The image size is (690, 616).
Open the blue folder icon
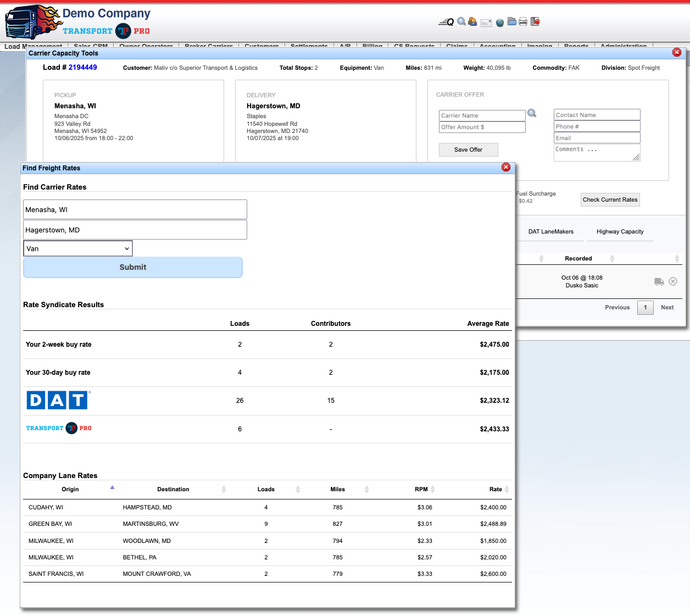pyautogui.click(x=511, y=22)
